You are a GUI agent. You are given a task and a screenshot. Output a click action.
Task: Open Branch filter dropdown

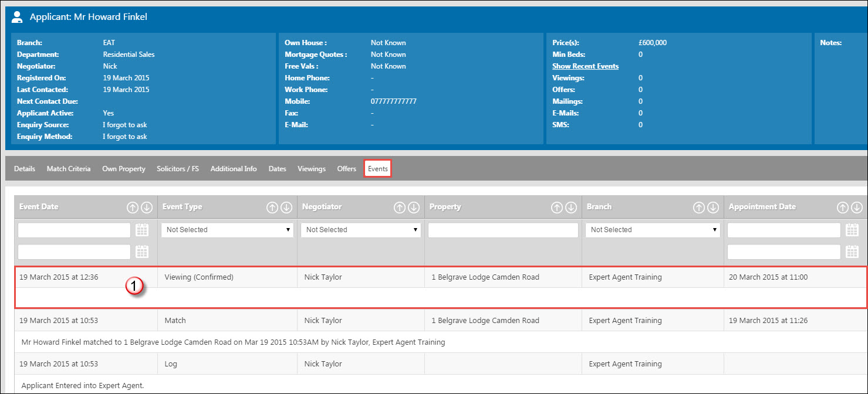pyautogui.click(x=653, y=230)
